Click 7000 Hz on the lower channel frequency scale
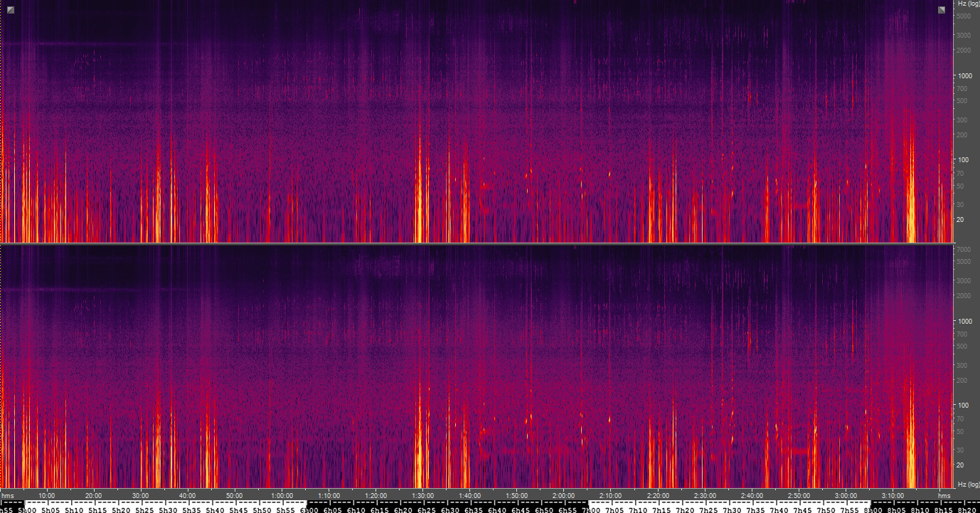The image size is (980, 513). point(964,250)
